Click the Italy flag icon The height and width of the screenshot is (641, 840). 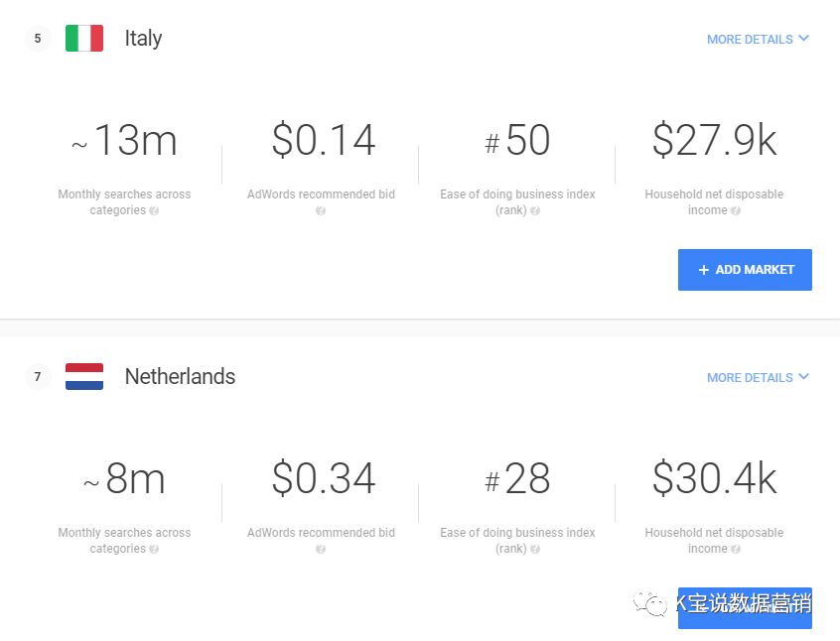[84, 39]
